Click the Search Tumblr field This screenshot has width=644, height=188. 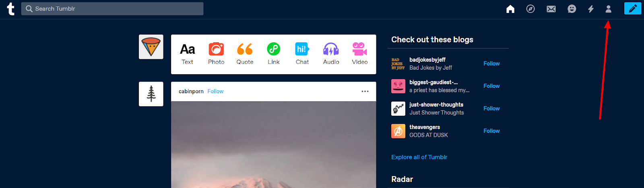coord(112,9)
